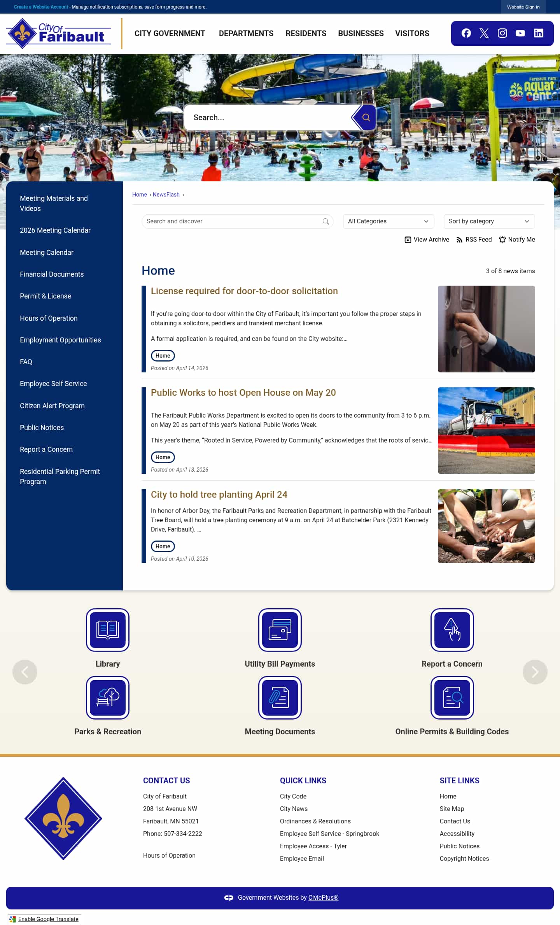Open the RSS Feed link
The width and height of the screenshot is (560, 925).
pos(474,240)
